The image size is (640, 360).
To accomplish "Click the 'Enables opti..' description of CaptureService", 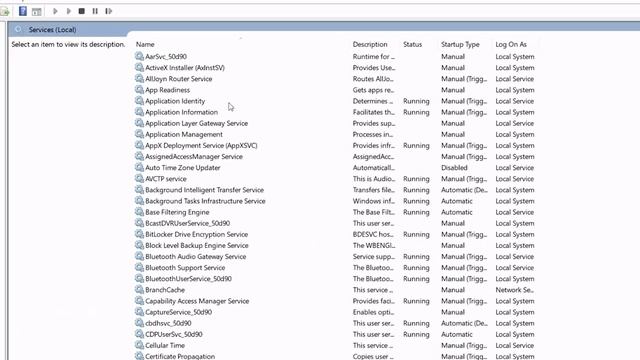I will tap(373, 312).
